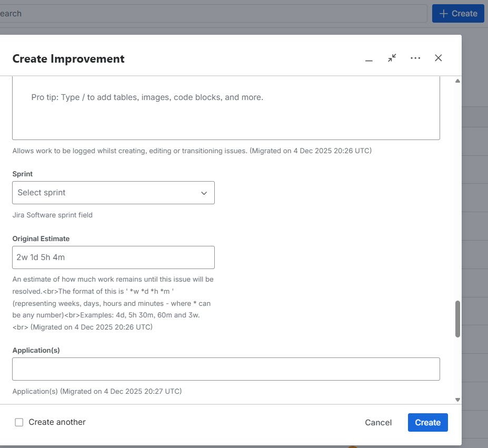Open the three-dots more actions menu
The height and width of the screenshot is (448, 488).
pyautogui.click(x=415, y=58)
